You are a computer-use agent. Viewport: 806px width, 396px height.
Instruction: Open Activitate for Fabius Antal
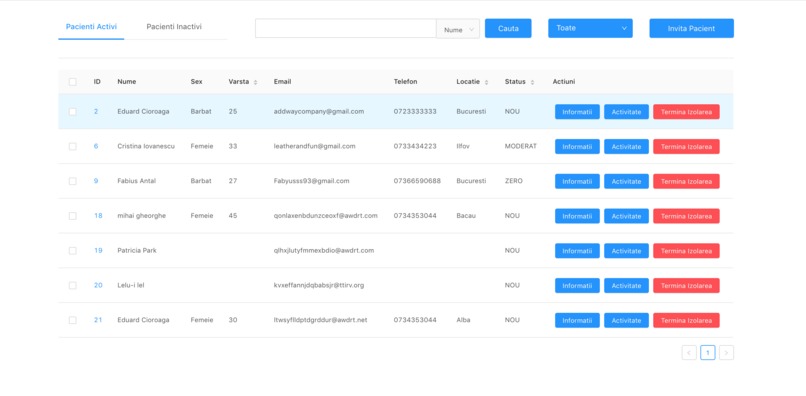[x=626, y=181]
